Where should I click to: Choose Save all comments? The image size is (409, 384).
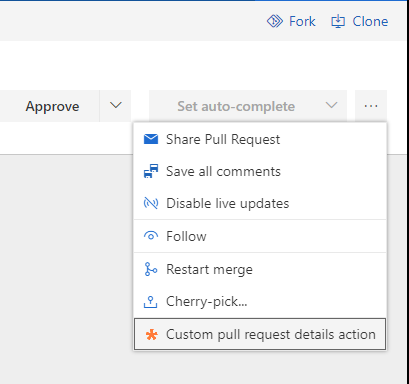click(260, 171)
